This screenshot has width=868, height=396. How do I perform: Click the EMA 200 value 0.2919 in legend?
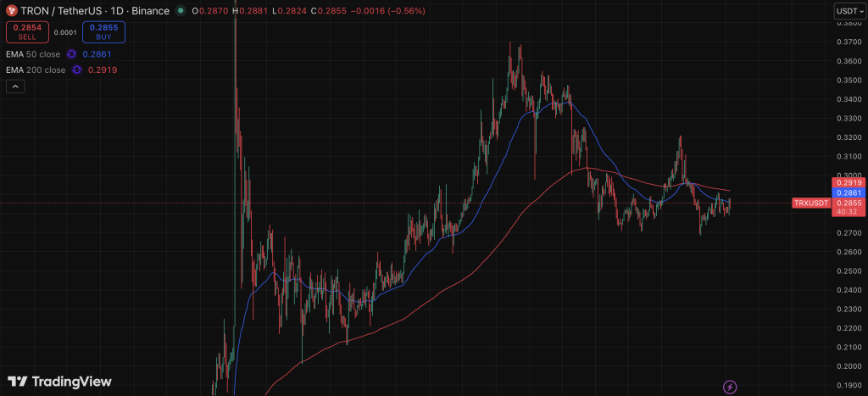[x=102, y=70]
